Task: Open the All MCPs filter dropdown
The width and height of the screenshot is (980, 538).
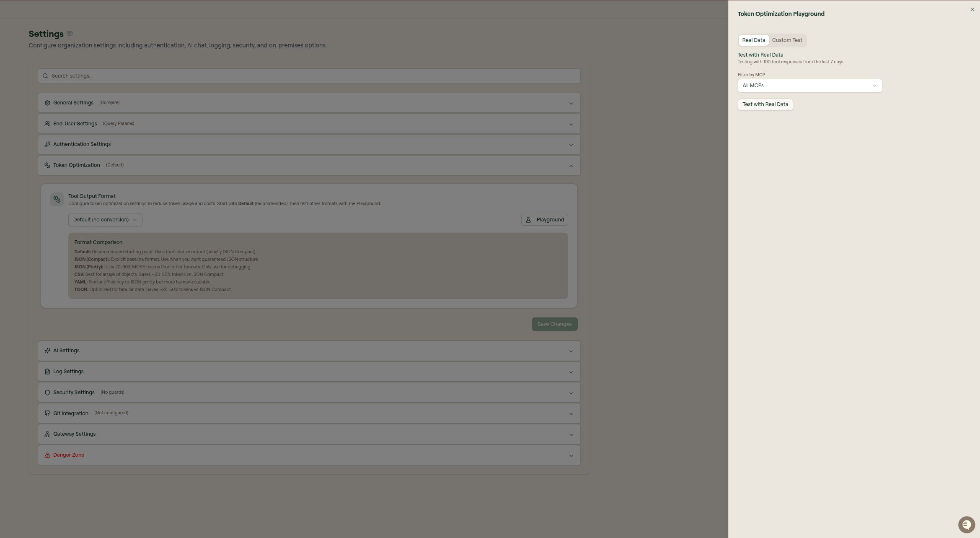Action: (809, 86)
